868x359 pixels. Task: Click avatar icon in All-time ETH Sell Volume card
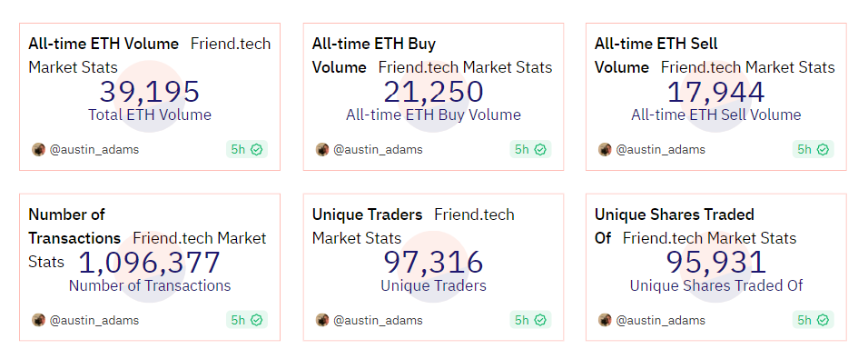pyautogui.click(x=605, y=150)
